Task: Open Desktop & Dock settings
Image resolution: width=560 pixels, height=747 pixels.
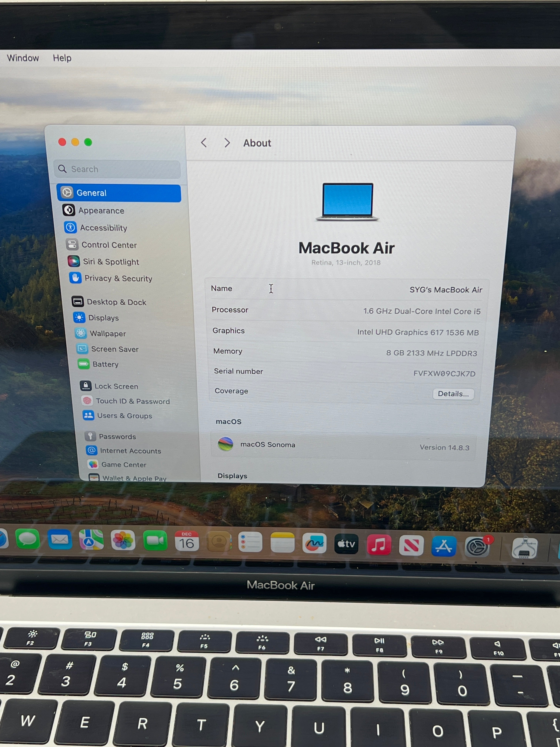Action: 109,302
